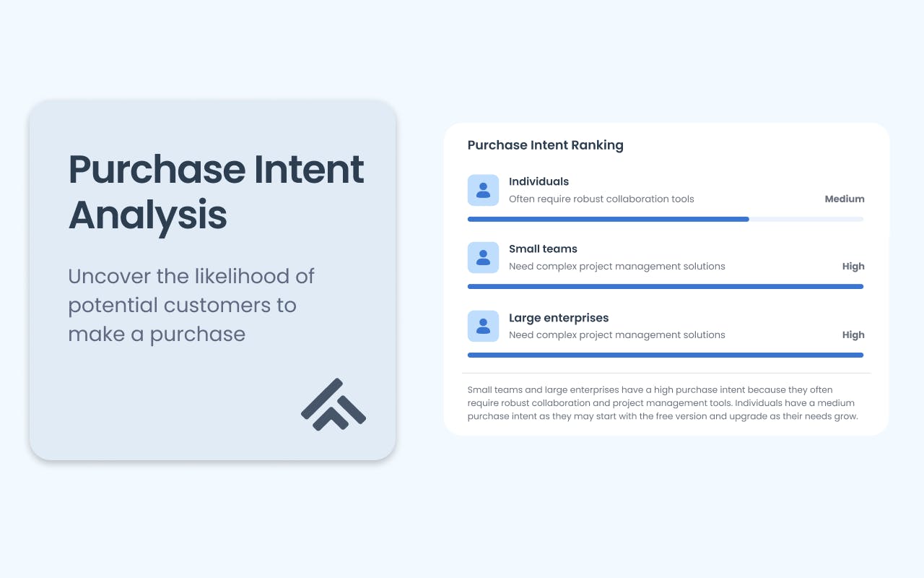
Task: Click the Individuals person icon
Action: click(483, 190)
